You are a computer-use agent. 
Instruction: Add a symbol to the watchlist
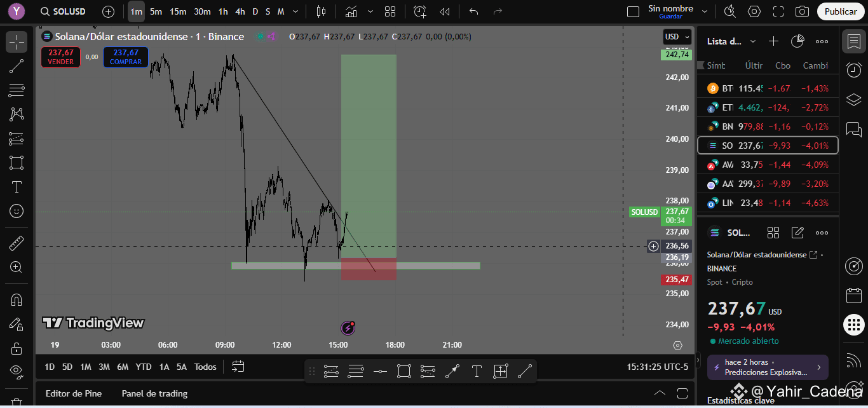pyautogui.click(x=773, y=41)
